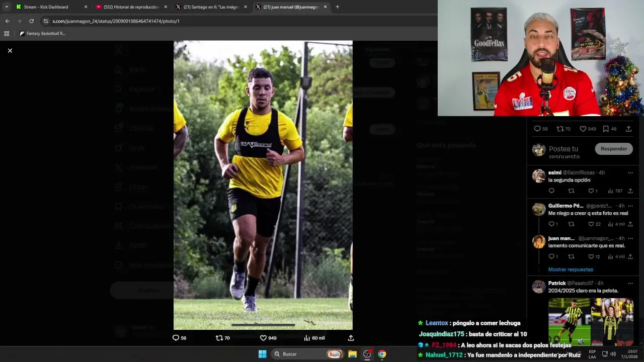Click the sidebar heart icon showing 949
This screenshot has width=644, height=362.
coord(583,129)
